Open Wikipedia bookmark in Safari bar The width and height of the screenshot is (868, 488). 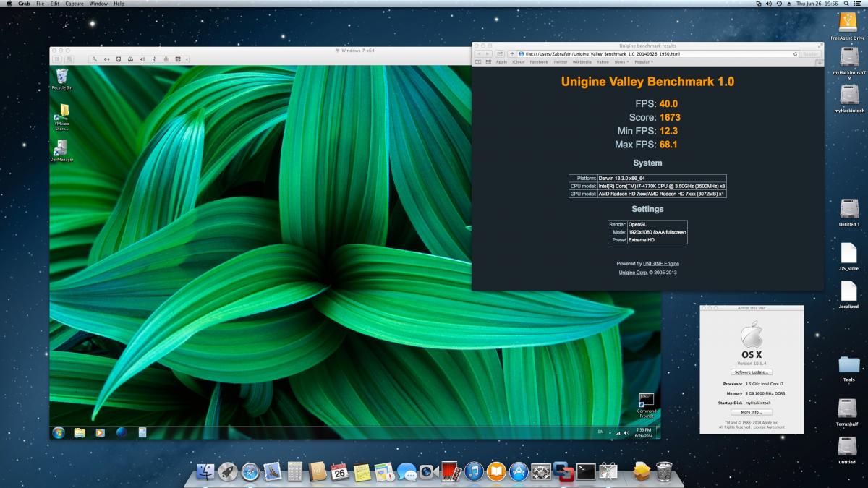pos(582,62)
